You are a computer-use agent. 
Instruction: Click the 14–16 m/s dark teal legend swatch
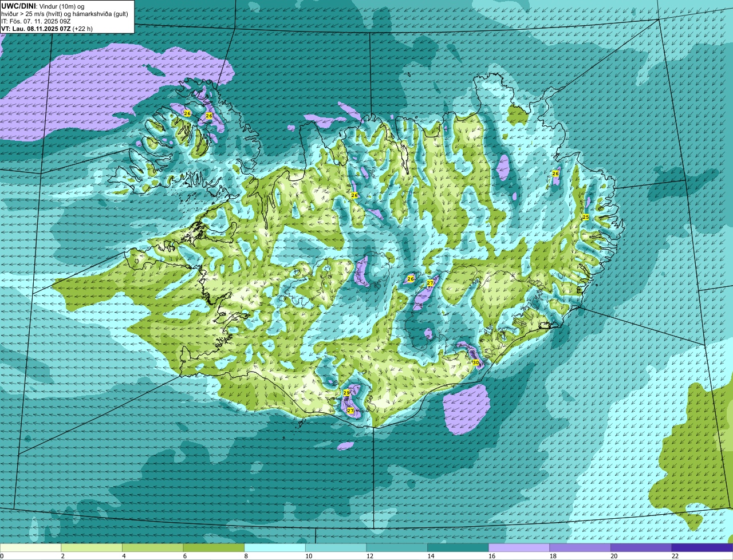458,547
